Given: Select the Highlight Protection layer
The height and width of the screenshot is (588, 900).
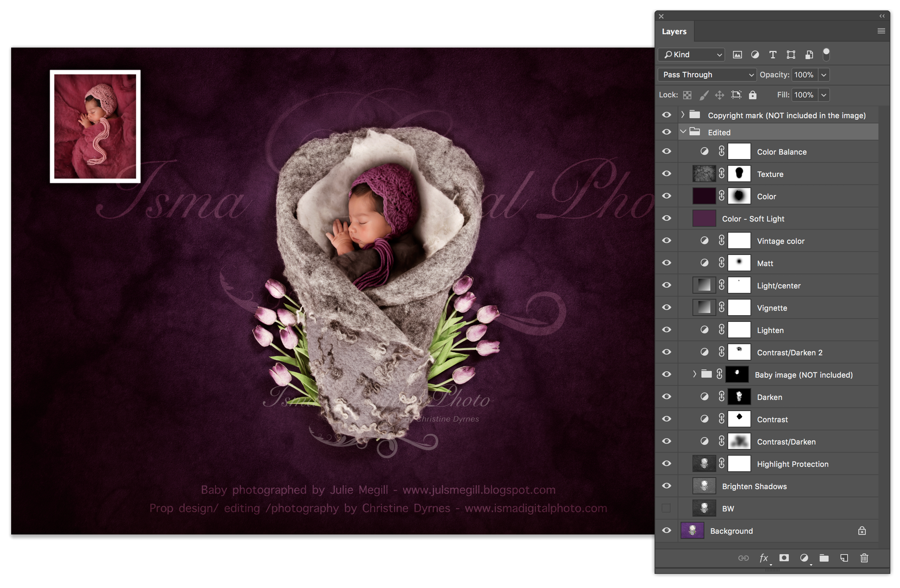Looking at the screenshot, I should click(x=778, y=464).
